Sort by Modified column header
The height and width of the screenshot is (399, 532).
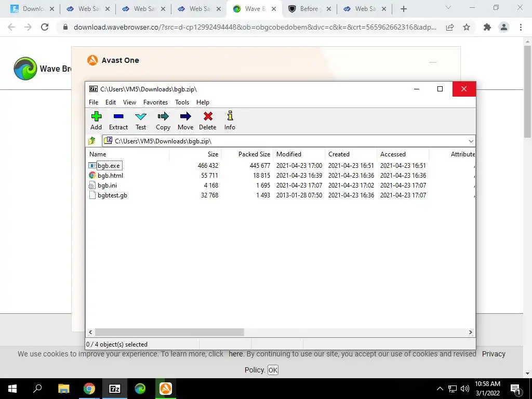299,154
